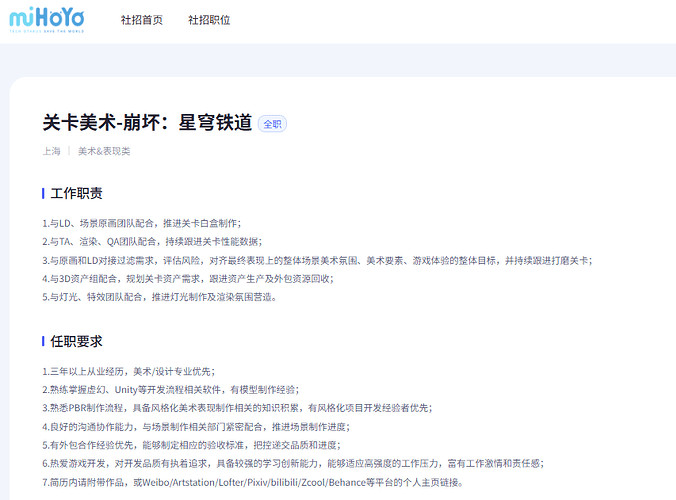Click requirement 4.良好的沟通协作能力

pos(196,427)
